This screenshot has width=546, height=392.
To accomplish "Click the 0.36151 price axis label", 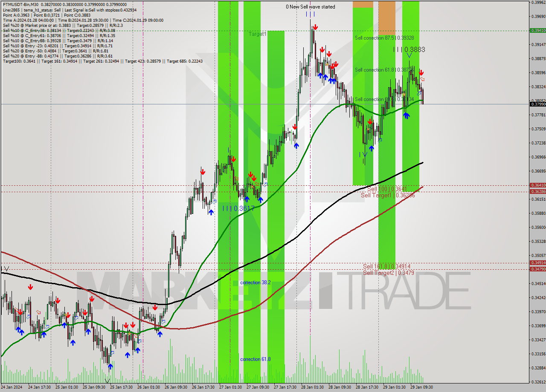I will [538, 199].
